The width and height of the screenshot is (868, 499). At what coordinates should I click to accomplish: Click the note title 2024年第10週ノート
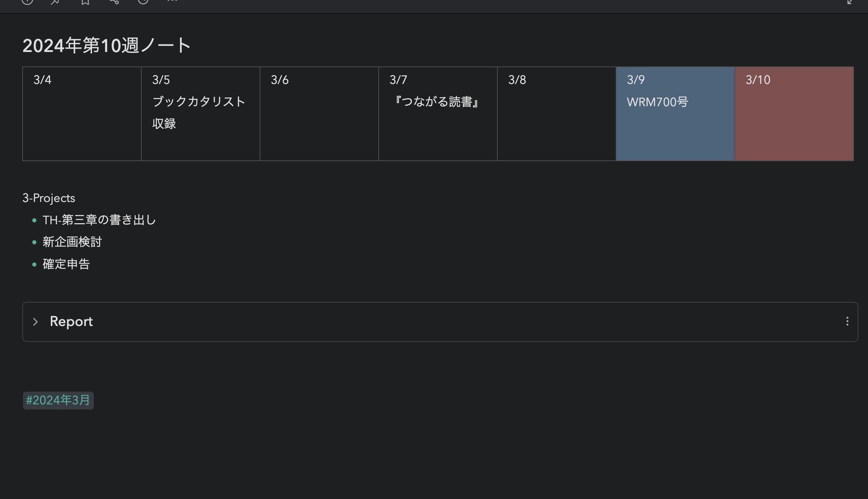(x=106, y=45)
